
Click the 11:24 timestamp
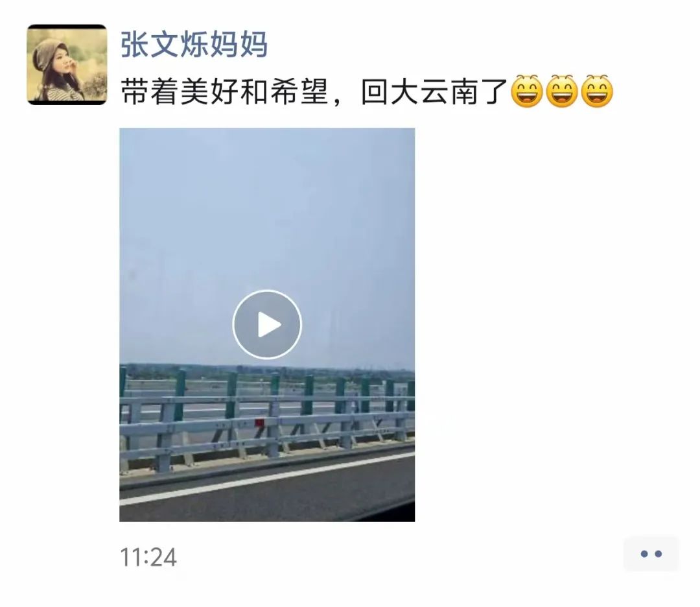point(148,558)
